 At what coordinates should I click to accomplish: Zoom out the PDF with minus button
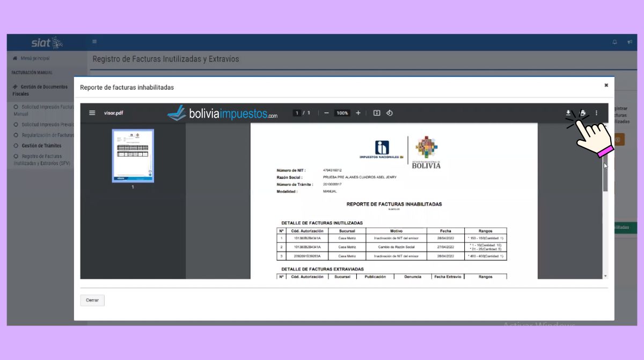[x=326, y=113]
